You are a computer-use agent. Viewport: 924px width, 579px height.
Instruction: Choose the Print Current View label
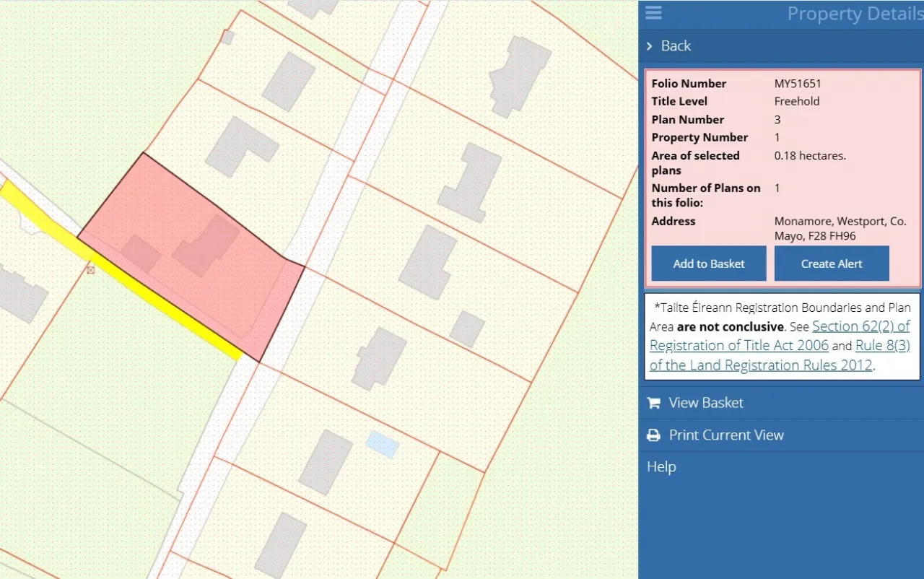pos(725,435)
